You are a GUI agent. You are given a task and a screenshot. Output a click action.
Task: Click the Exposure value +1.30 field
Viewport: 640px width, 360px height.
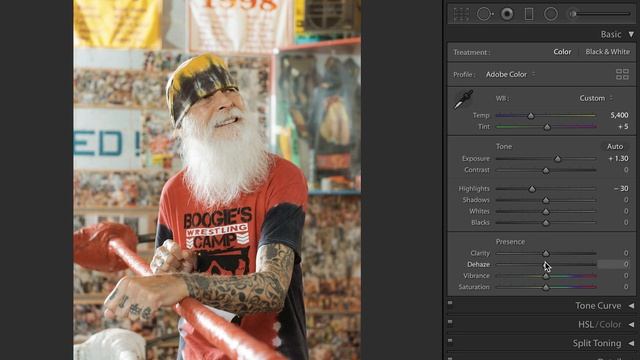coord(618,158)
